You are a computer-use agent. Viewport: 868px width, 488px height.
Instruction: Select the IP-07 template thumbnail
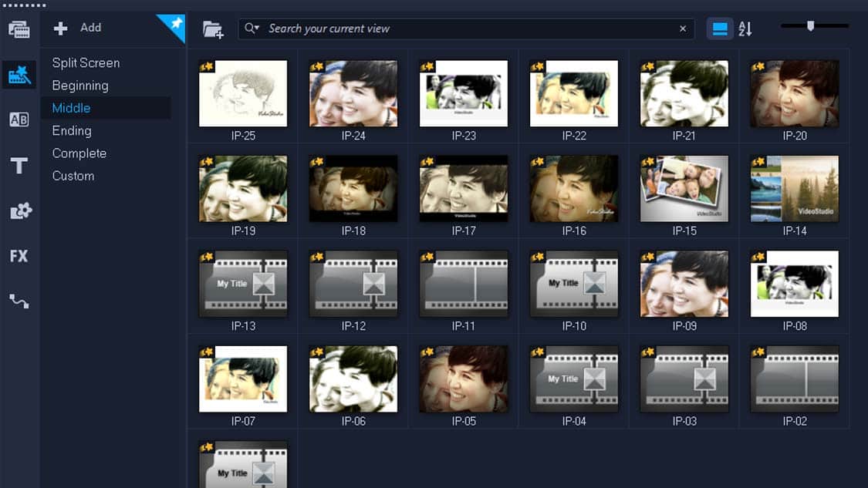pyautogui.click(x=243, y=379)
